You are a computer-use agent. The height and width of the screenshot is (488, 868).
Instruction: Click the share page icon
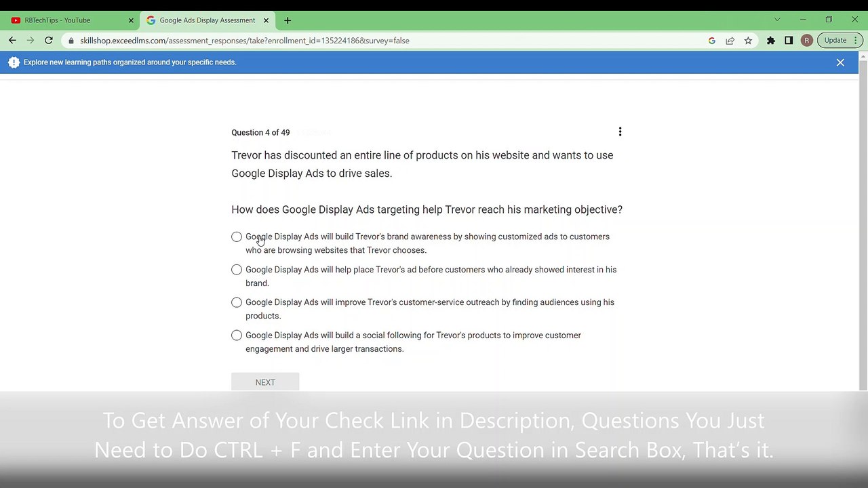pos(730,41)
